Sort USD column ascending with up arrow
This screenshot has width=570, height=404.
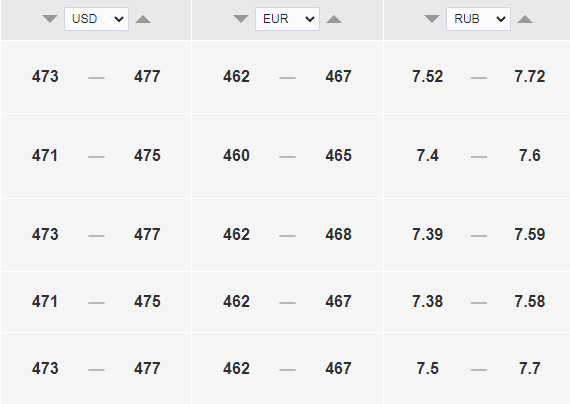tap(143, 19)
